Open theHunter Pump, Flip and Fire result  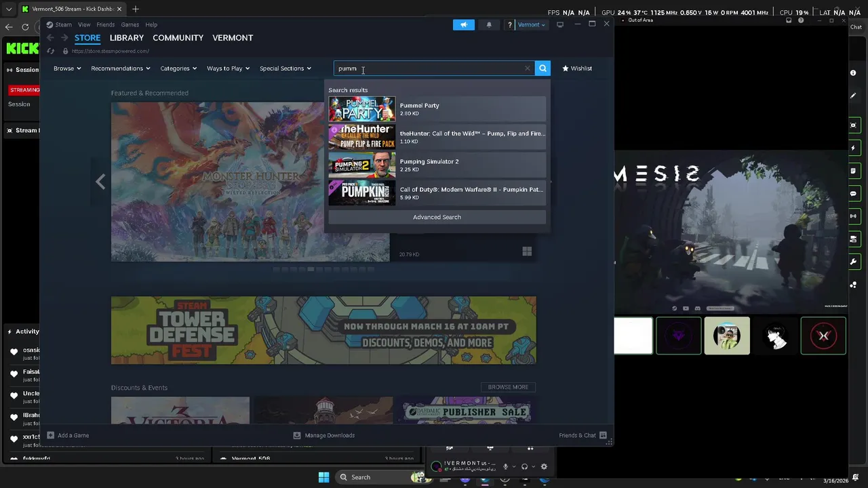(x=437, y=137)
